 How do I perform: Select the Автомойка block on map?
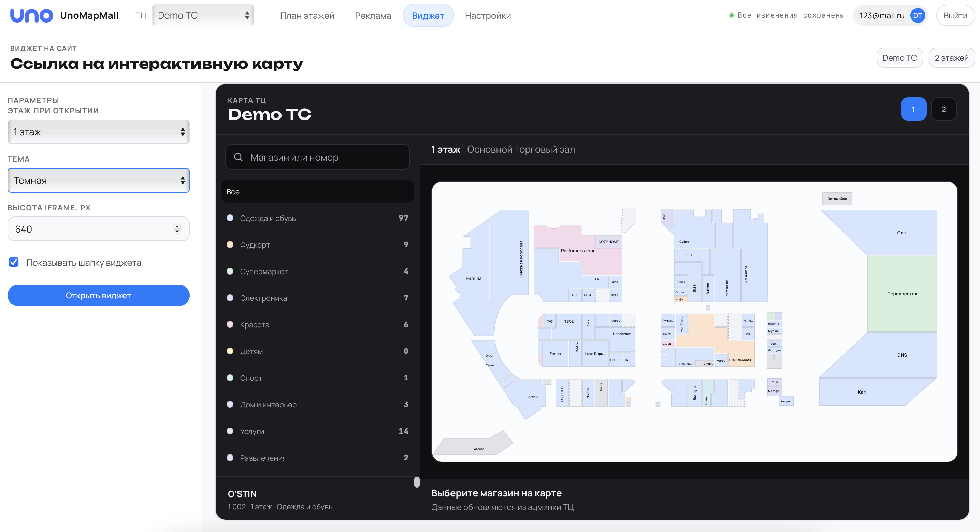[837, 199]
